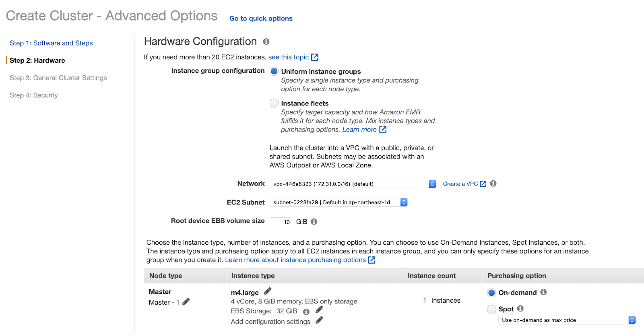The image size is (644, 336).
Task: Click the info icon next to Create a VPC
Action: click(x=493, y=183)
